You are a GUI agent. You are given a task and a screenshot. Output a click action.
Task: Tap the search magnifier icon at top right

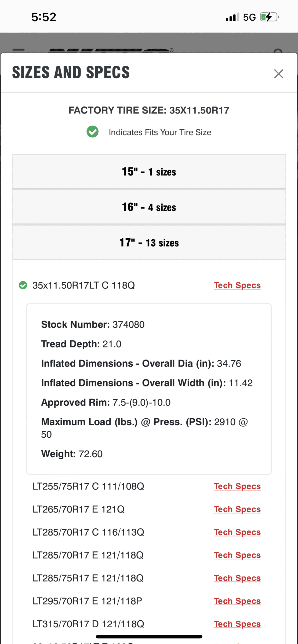coord(278,51)
